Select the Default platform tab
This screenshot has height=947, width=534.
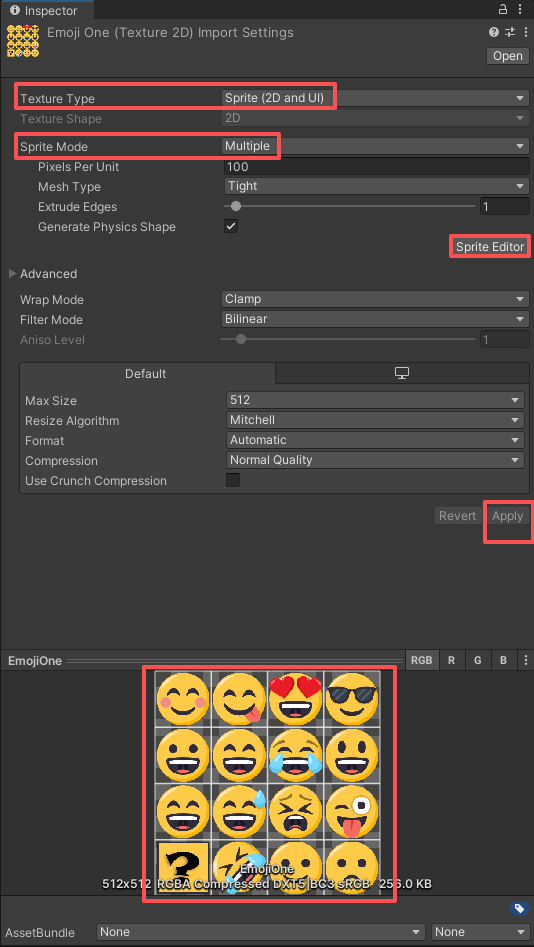(146, 374)
